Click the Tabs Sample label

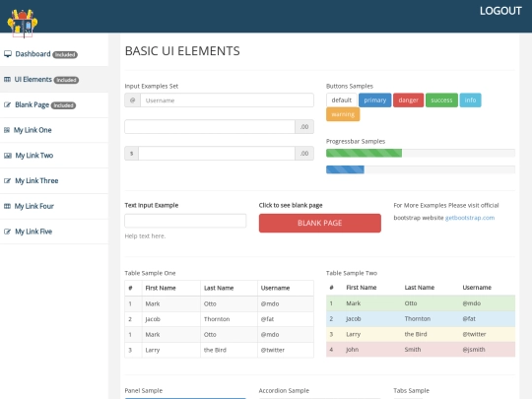(411, 391)
